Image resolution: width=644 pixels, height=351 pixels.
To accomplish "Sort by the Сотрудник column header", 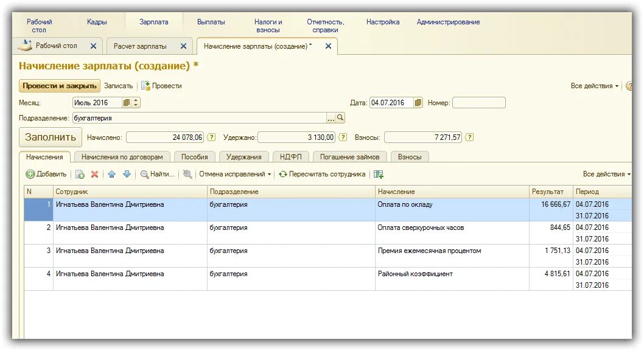I will tap(130, 192).
